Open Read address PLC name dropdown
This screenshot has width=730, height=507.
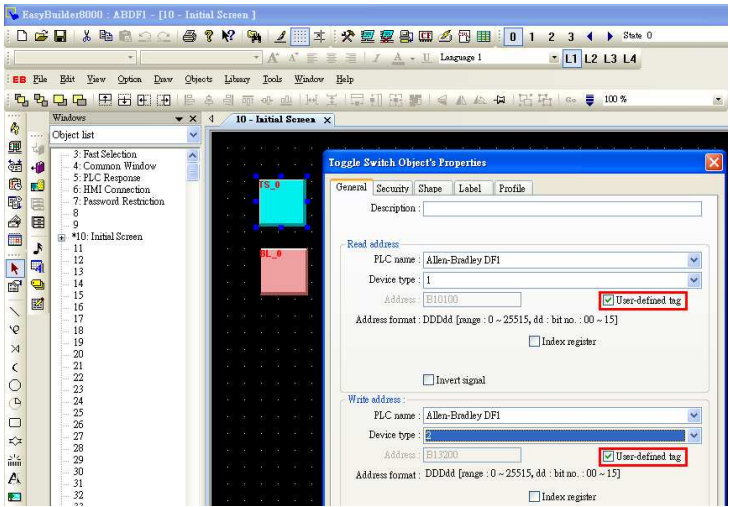pos(694,260)
